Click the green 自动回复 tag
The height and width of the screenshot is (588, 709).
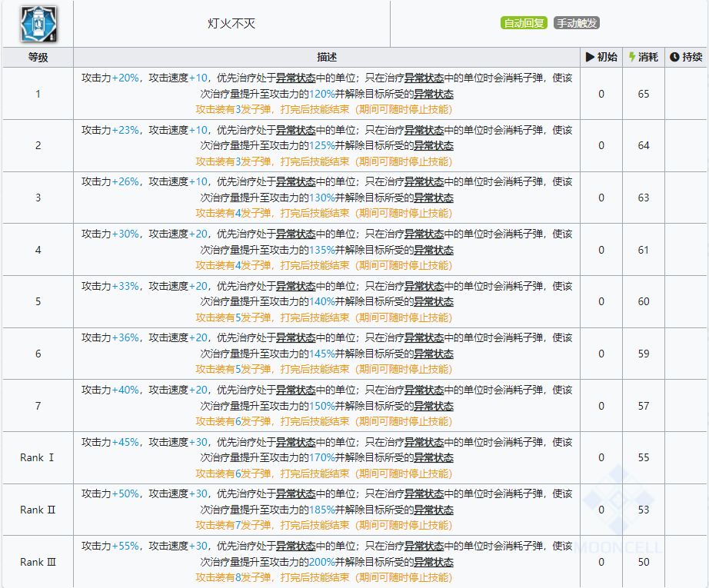[524, 23]
